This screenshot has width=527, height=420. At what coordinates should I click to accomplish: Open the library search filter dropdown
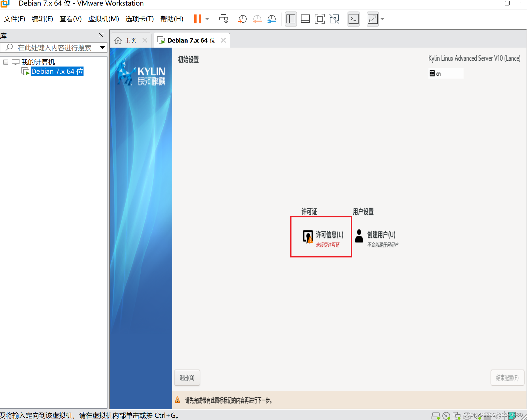click(x=102, y=48)
